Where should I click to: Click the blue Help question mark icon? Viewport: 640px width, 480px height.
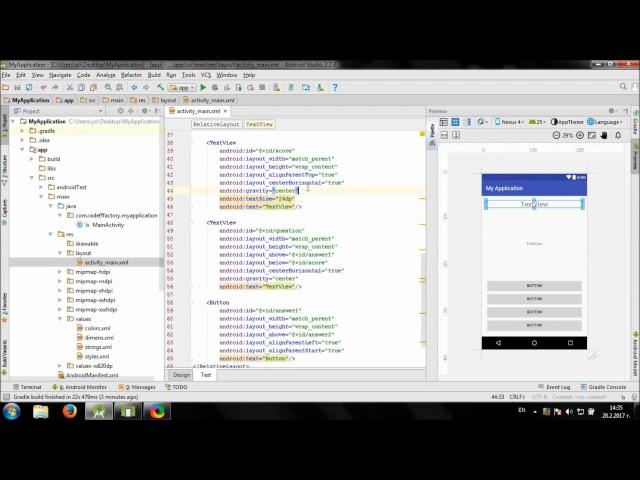point(335,87)
